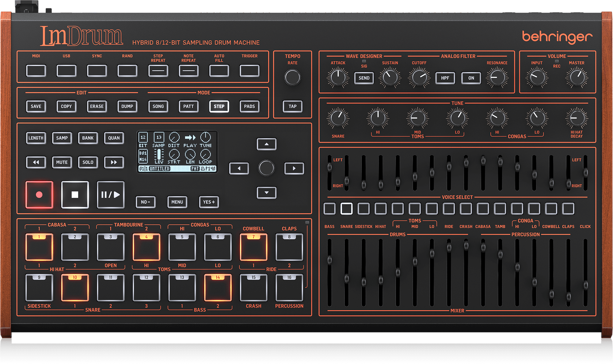Click the SAMP button
This screenshot has height=364, width=613.
pos(62,138)
